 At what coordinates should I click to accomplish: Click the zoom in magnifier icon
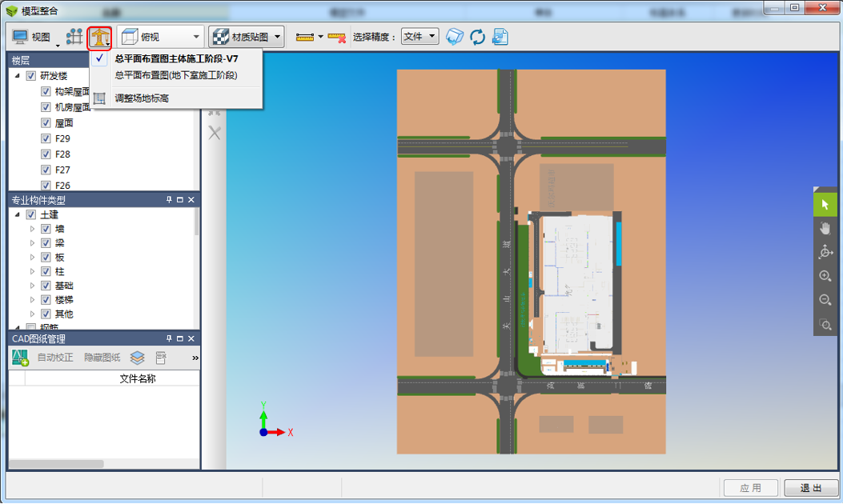tap(825, 276)
